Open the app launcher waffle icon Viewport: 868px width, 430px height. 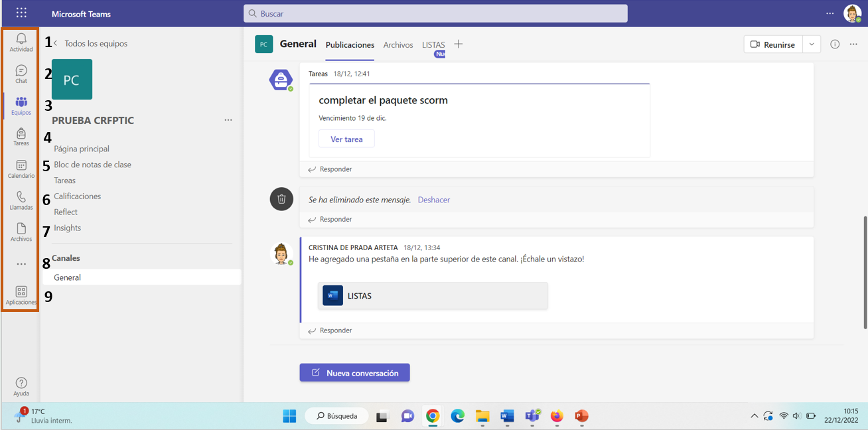[x=21, y=13]
